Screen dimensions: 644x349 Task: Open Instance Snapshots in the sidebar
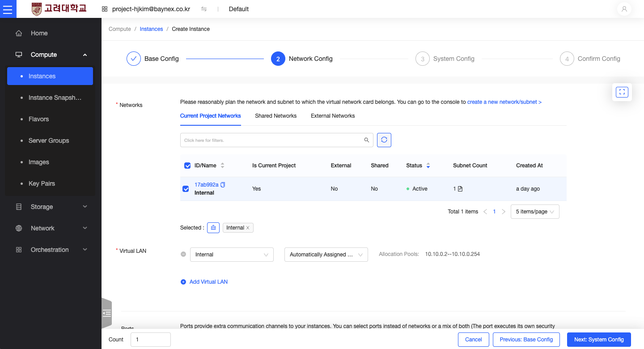coord(50,98)
